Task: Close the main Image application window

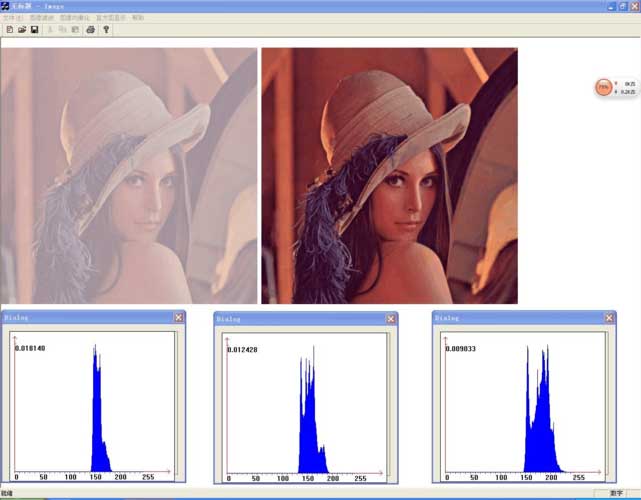Action: 634,6
